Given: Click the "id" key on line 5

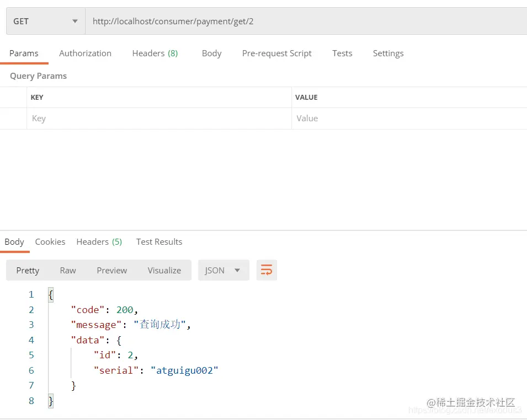Looking at the screenshot, I should pyautogui.click(x=105, y=355).
